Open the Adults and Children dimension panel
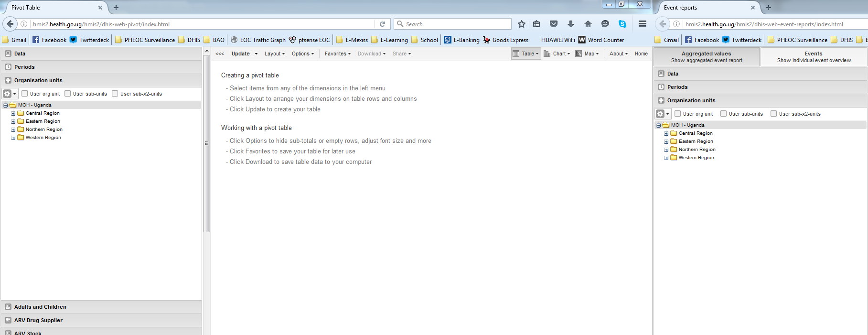The width and height of the screenshot is (868, 335). (x=101, y=307)
